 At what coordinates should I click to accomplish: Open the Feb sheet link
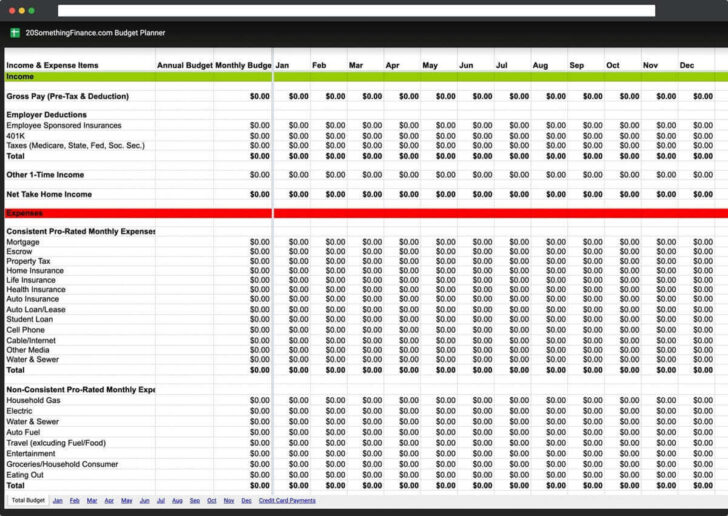coord(74,500)
